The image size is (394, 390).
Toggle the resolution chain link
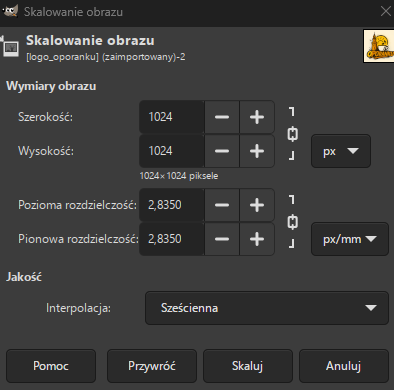292,222
